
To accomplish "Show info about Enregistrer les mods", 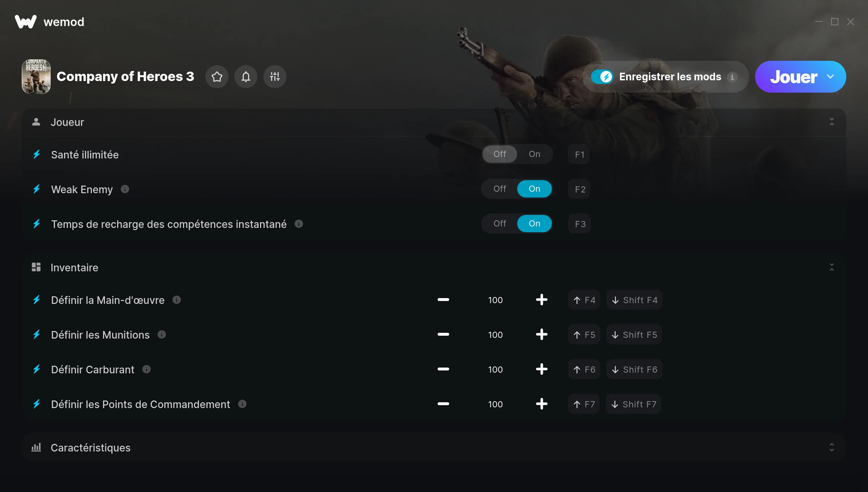I will point(732,77).
